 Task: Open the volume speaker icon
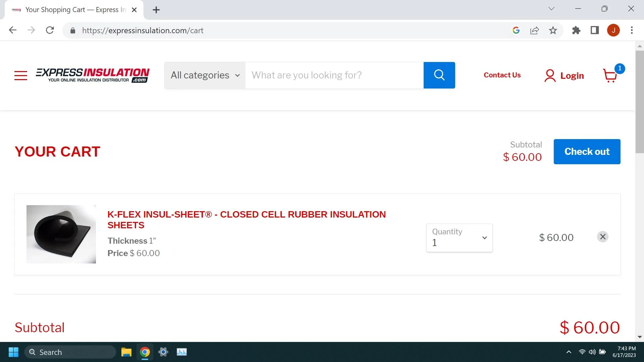pyautogui.click(x=592, y=352)
